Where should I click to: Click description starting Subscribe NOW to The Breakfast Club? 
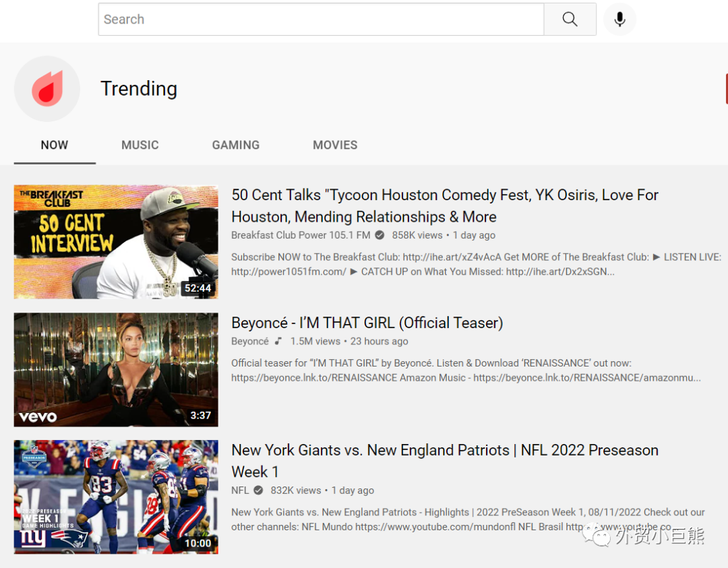(x=477, y=264)
